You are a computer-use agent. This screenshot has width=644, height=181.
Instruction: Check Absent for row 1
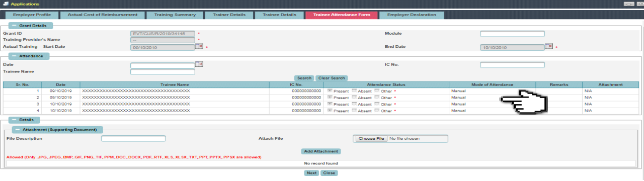(354, 91)
